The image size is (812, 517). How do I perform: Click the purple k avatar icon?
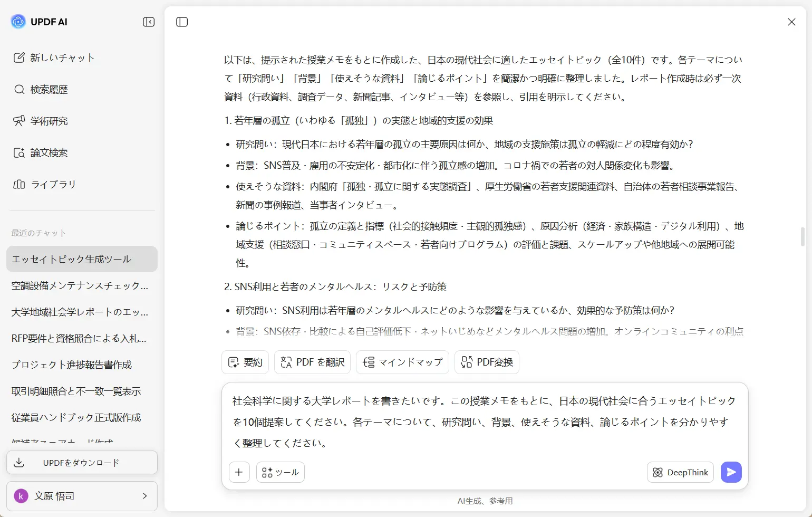click(21, 496)
